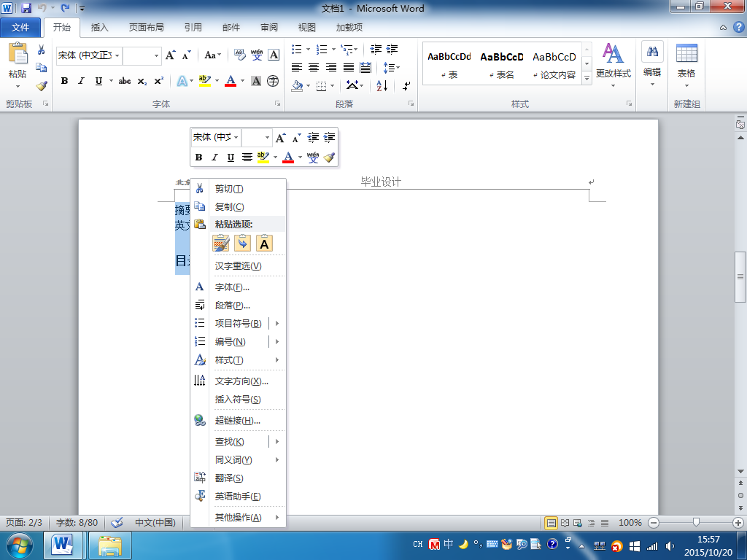The width and height of the screenshot is (747, 560).
Task: Open the Change Case Aa dropdown
Action: pyautogui.click(x=212, y=55)
